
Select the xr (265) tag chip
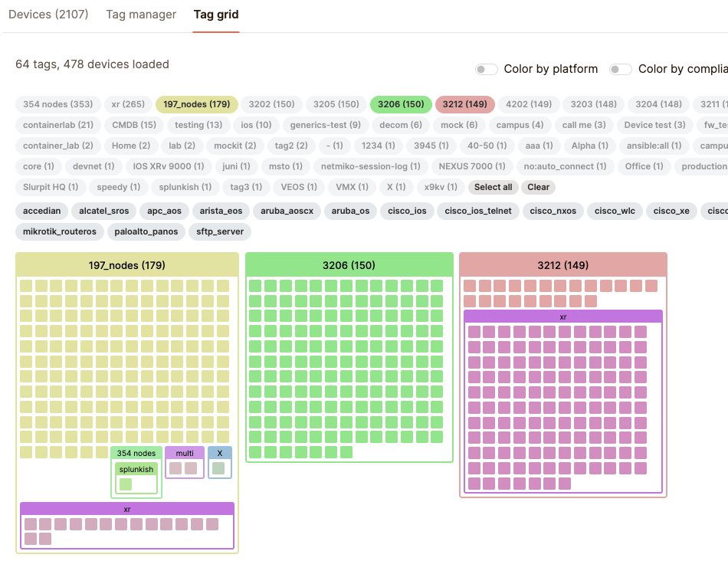coord(128,104)
